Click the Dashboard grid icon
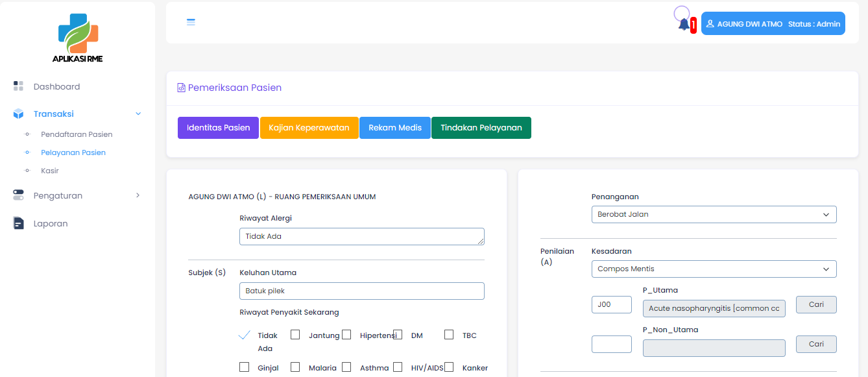The height and width of the screenshot is (377, 868). pyautogui.click(x=18, y=86)
